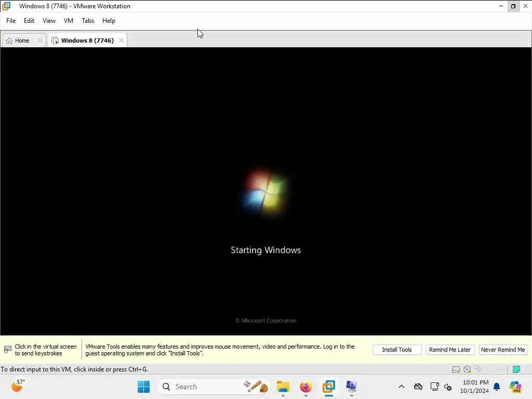Open the Edit menu
The width and height of the screenshot is (532, 399).
[x=29, y=21]
